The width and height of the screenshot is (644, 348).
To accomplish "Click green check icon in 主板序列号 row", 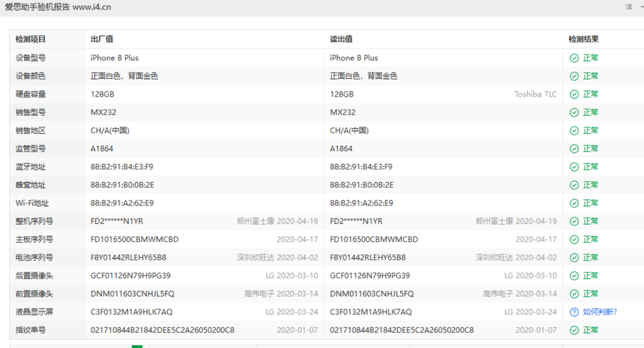I will 574,239.
